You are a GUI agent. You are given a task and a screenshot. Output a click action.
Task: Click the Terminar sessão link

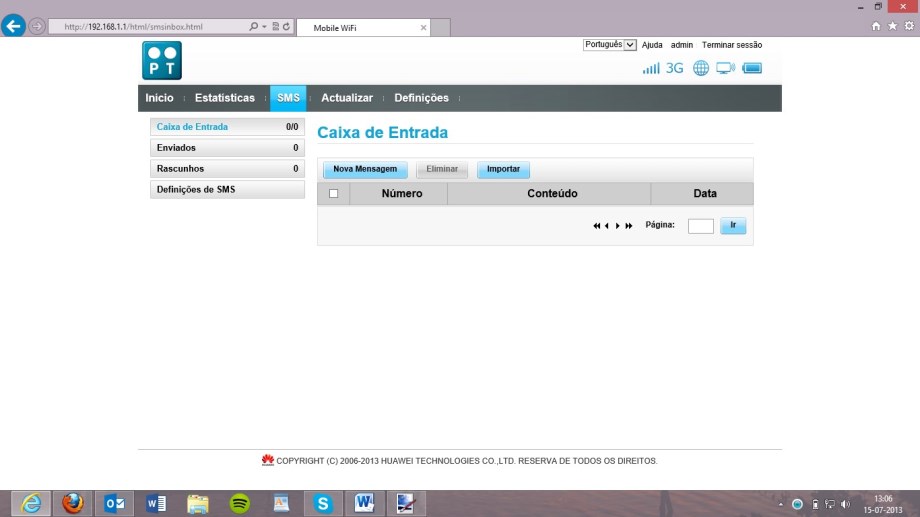point(732,45)
